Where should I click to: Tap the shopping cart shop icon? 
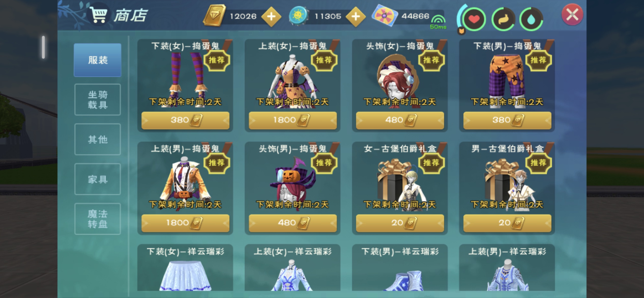tap(98, 15)
